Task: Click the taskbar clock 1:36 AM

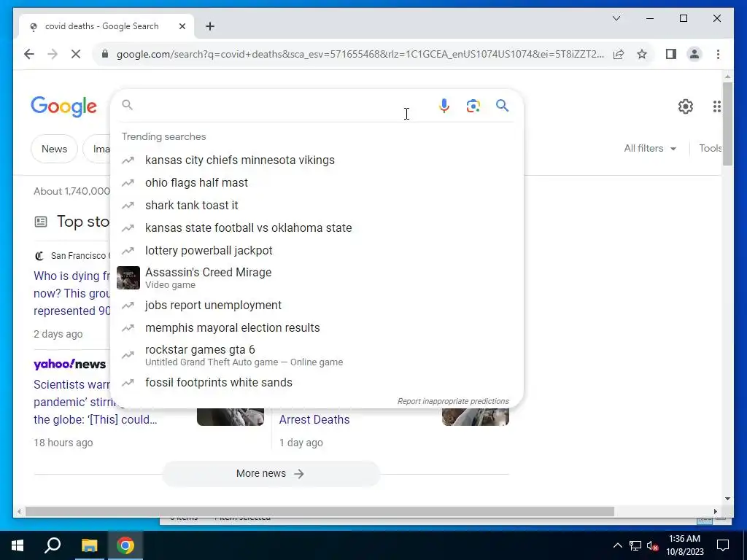Action: click(684, 545)
